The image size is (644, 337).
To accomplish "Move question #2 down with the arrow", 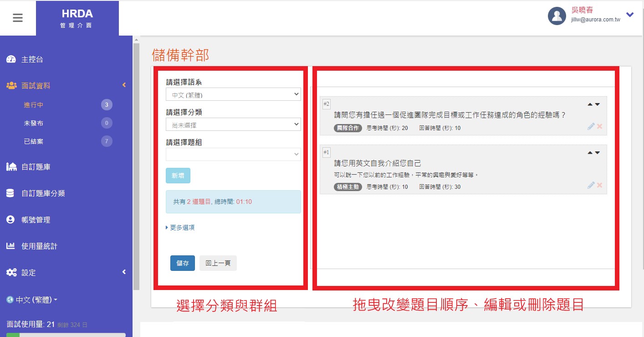I will pyautogui.click(x=598, y=104).
